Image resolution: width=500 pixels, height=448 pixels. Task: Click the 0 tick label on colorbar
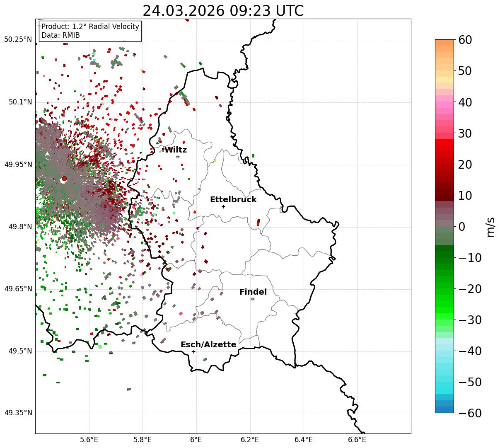click(461, 227)
